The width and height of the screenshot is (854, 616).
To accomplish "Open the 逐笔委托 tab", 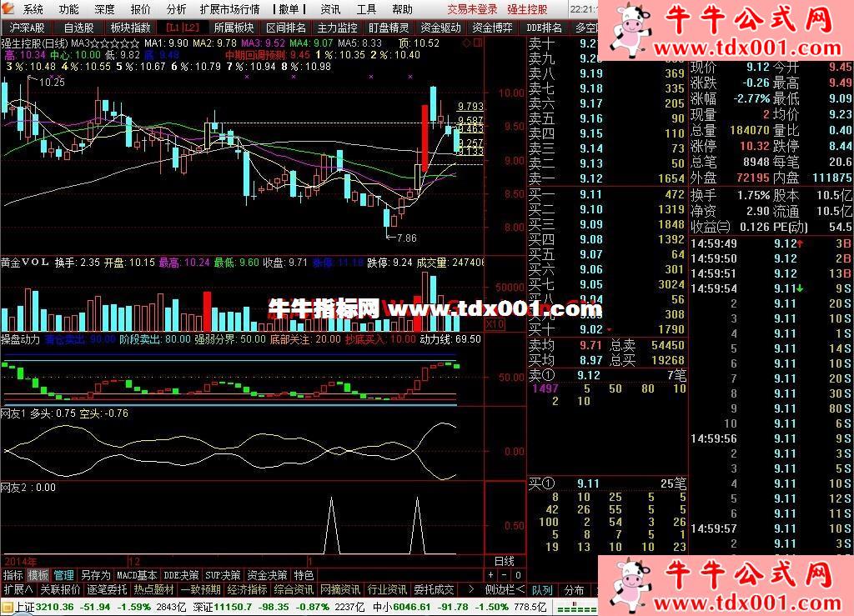I will pos(108,589).
